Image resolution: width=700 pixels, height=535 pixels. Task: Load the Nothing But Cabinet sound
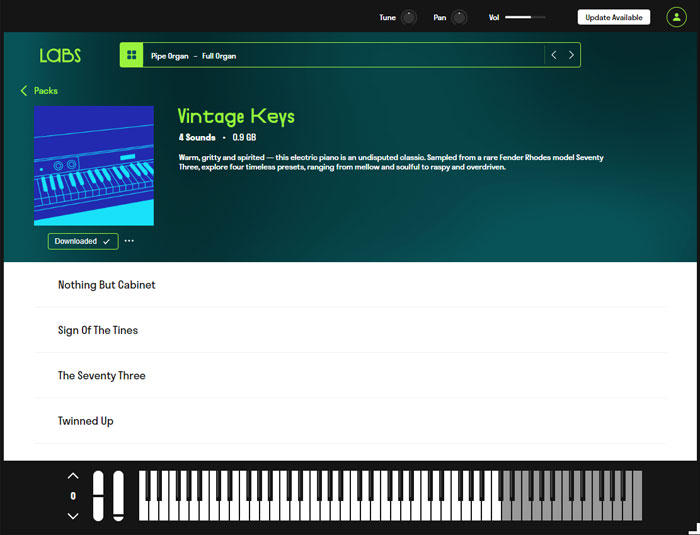[350, 284]
